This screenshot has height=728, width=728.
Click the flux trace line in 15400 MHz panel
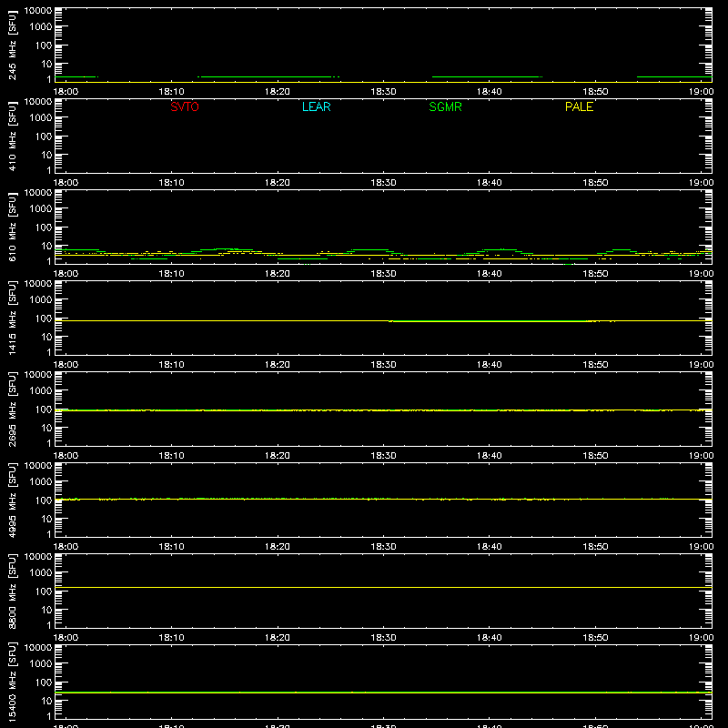click(x=383, y=693)
